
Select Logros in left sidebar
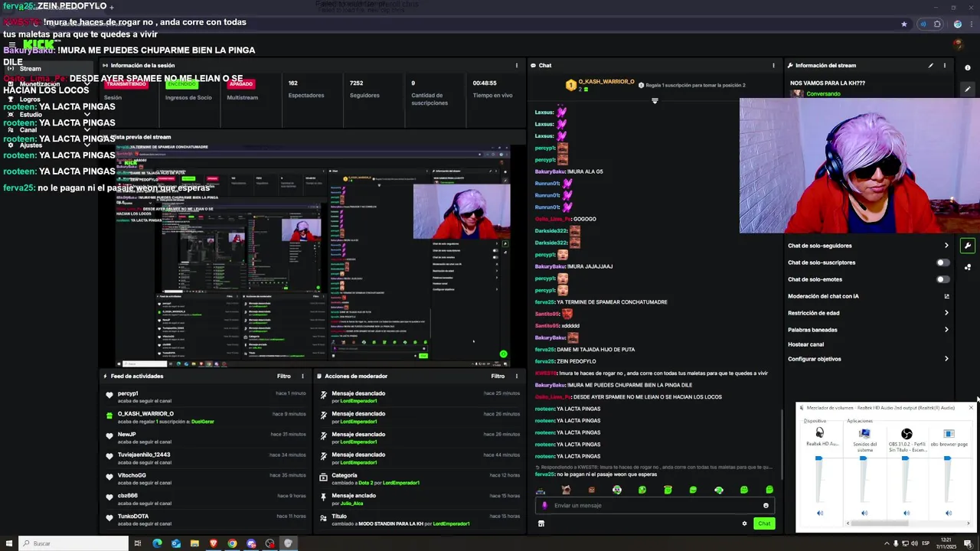click(x=30, y=99)
